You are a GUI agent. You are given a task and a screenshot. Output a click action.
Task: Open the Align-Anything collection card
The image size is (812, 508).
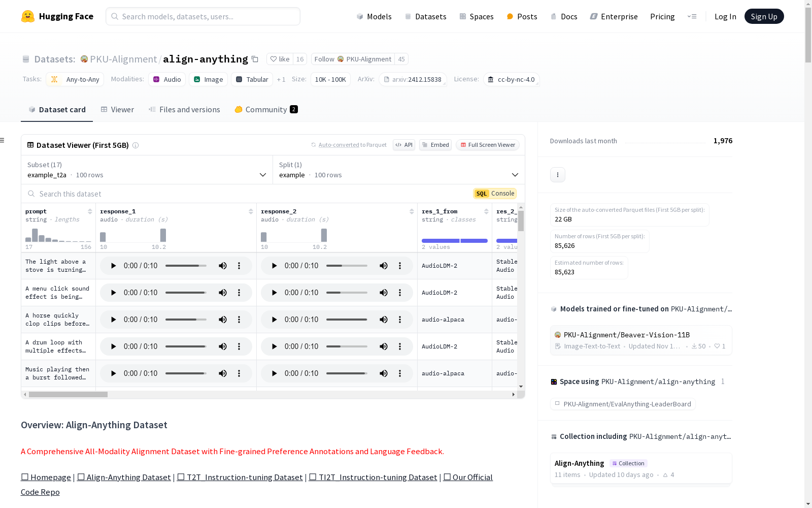point(641,468)
